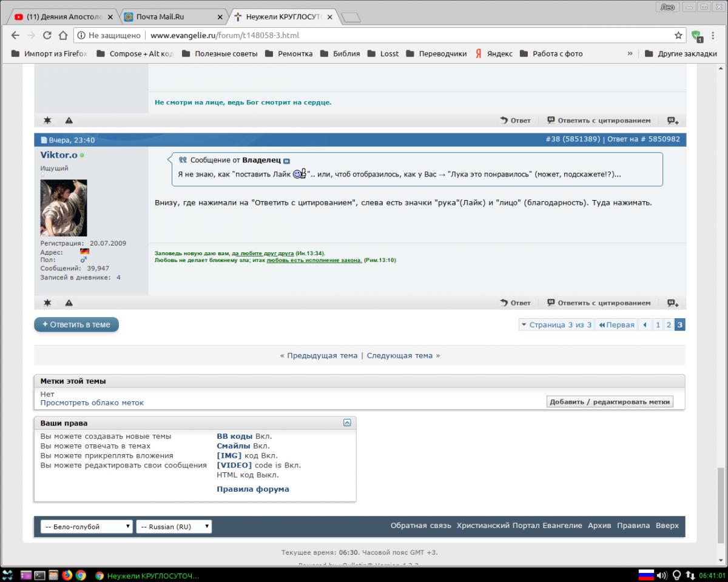728x582 pixels.
Task: Open the terminal from the taskbar
Action: click(39, 575)
